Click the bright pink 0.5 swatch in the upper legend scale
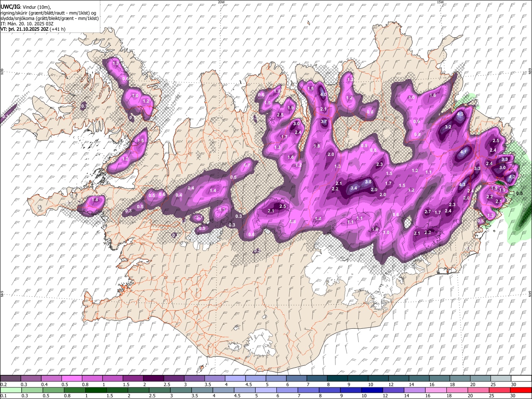 [71, 379]
